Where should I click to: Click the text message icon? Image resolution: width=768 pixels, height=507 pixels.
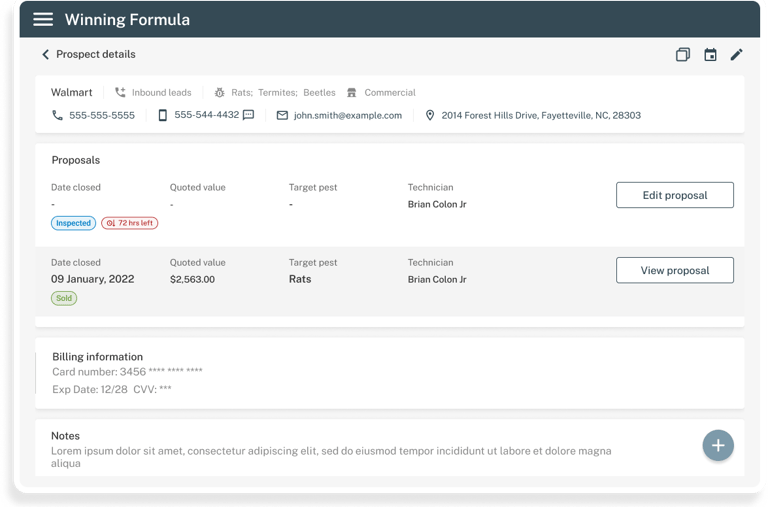click(x=249, y=115)
